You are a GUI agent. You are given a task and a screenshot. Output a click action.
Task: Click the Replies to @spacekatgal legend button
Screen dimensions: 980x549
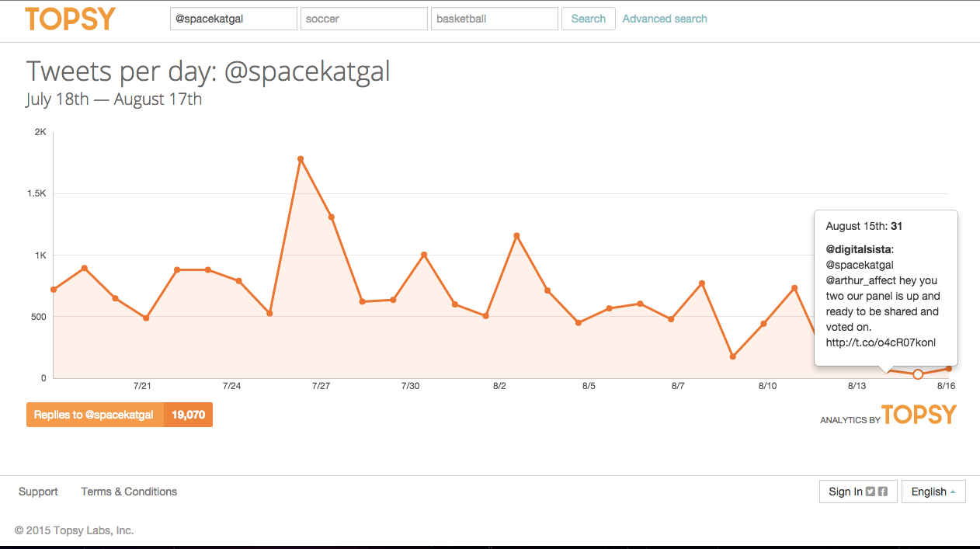pos(119,415)
